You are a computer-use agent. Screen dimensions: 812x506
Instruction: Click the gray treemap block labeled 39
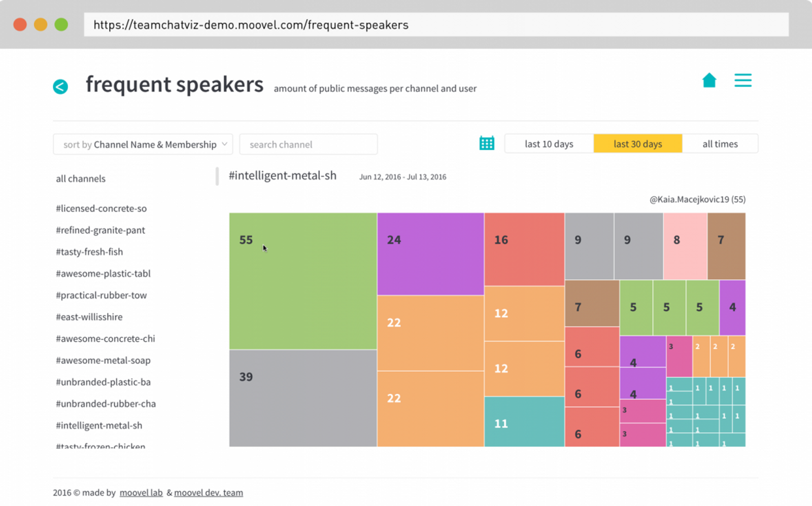point(302,398)
